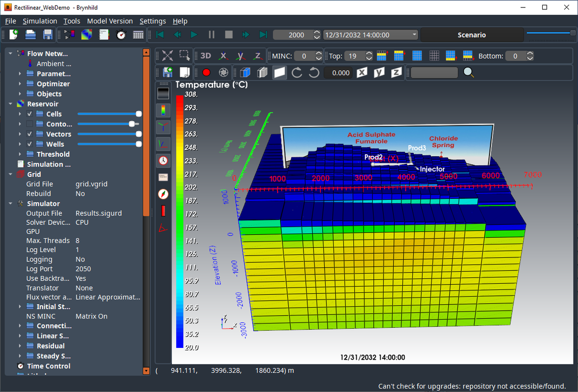Screen dimensions: 578x392
Task: Click the counter-clockwise rotate arrow
Action: [x=314, y=73]
